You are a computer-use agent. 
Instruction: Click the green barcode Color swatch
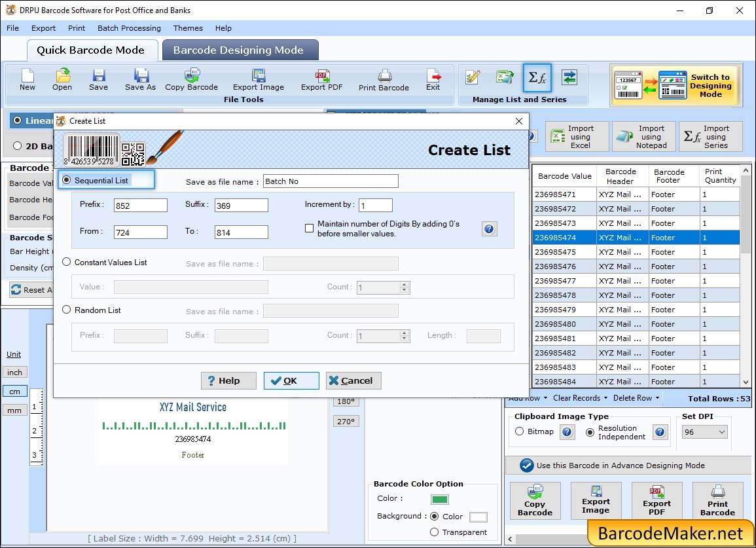point(440,500)
